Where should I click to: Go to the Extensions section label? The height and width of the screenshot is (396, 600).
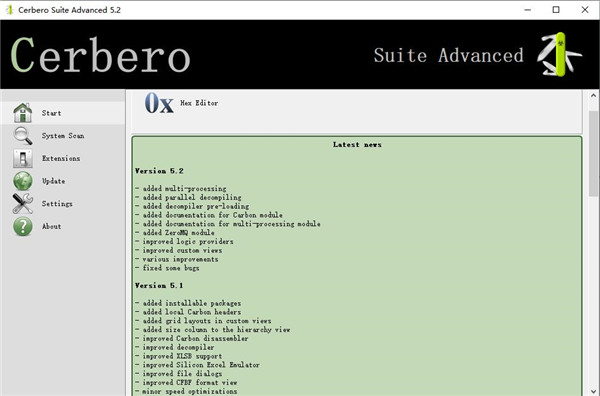61,158
